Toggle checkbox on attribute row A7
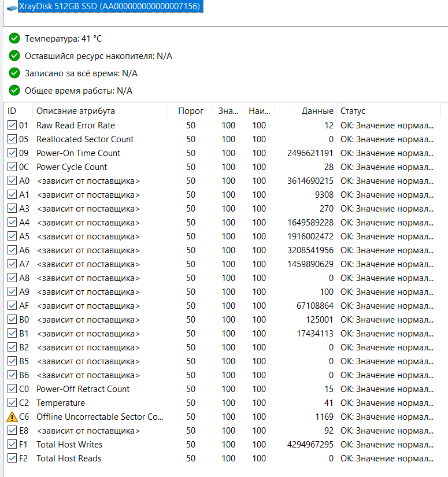This screenshot has width=448, height=477. (12, 264)
